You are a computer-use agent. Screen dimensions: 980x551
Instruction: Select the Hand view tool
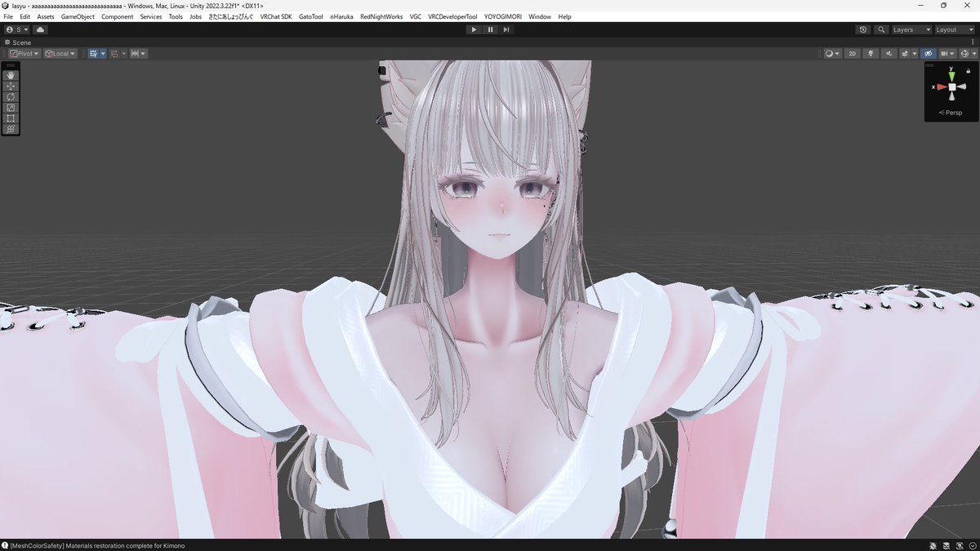pos(11,76)
